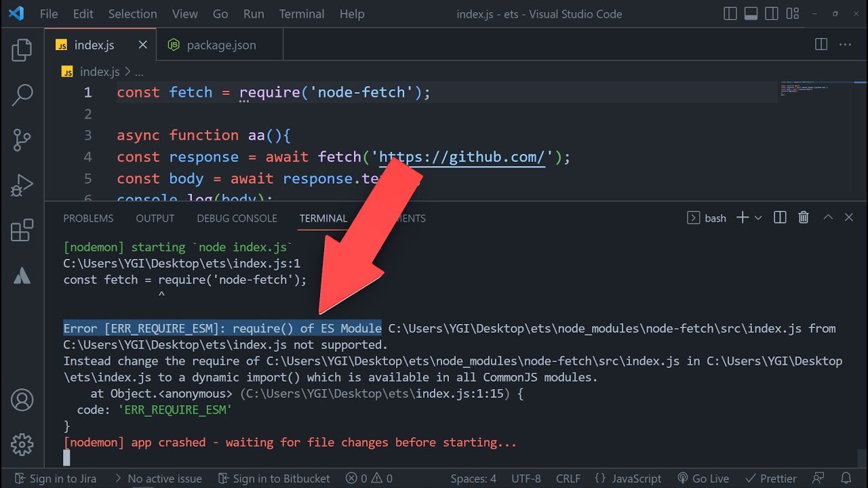This screenshot has height=488, width=868.
Task: Click Sign in to Jira
Action: [x=56, y=479]
